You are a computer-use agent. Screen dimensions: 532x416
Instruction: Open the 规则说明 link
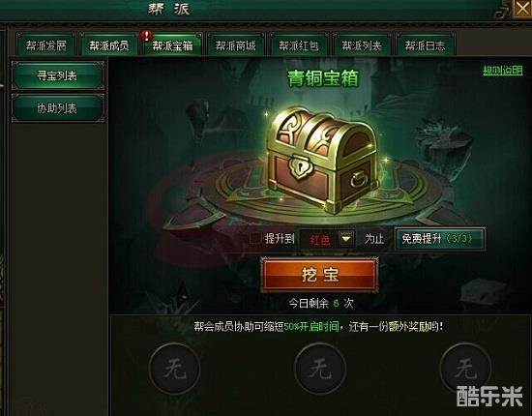click(x=502, y=71)
